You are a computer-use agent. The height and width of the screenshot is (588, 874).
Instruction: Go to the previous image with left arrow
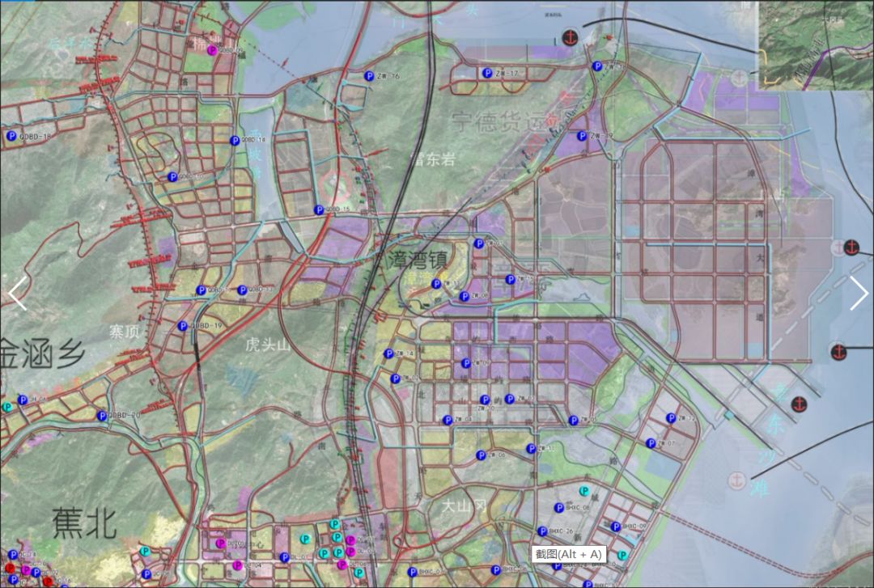coord(17,293)
